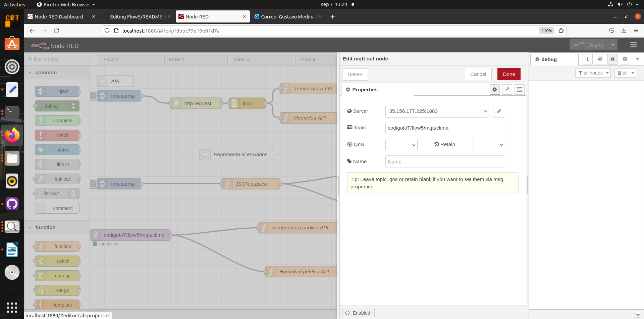The width and height of the screenshot is (644, 319).
Task: Open Firefox downloads arrow icon
Action: (x=624, y=31)
